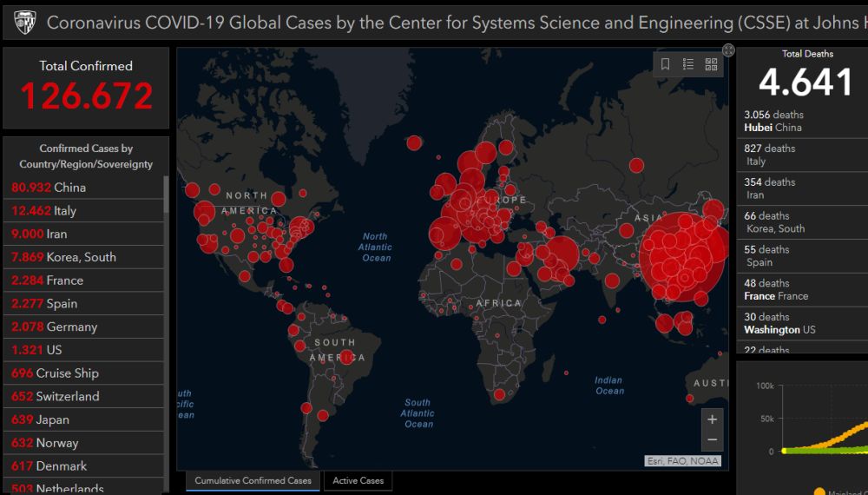Click the Johns Hopkins shield logo
The height and width of the screenshot is (495, 868).
[x=23, y=21]
